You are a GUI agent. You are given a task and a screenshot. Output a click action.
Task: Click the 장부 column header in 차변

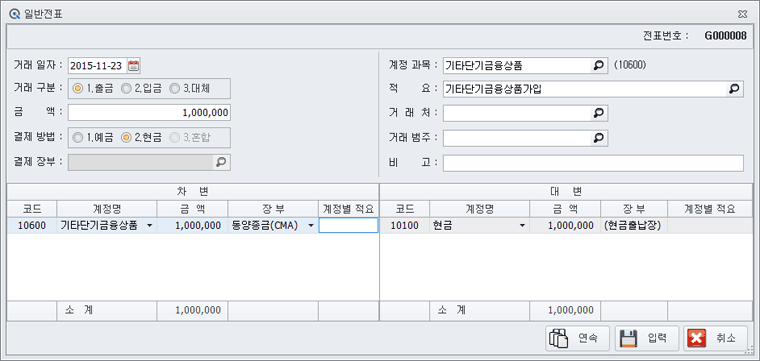[273, 209]
